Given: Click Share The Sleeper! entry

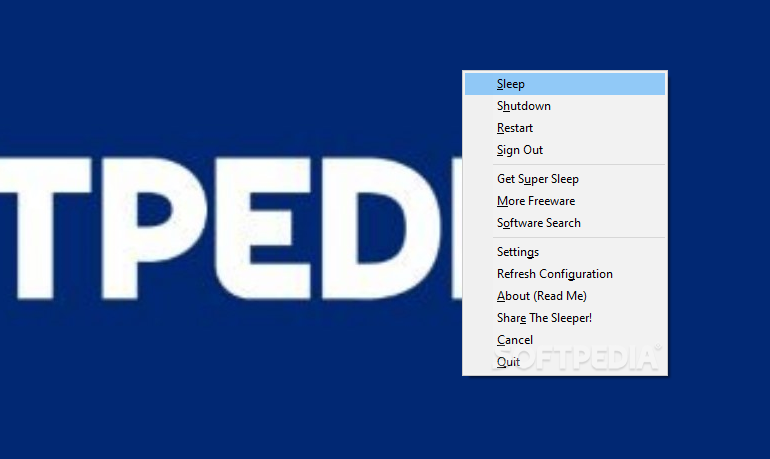Looking at the screenshot, I should point(565,319).
